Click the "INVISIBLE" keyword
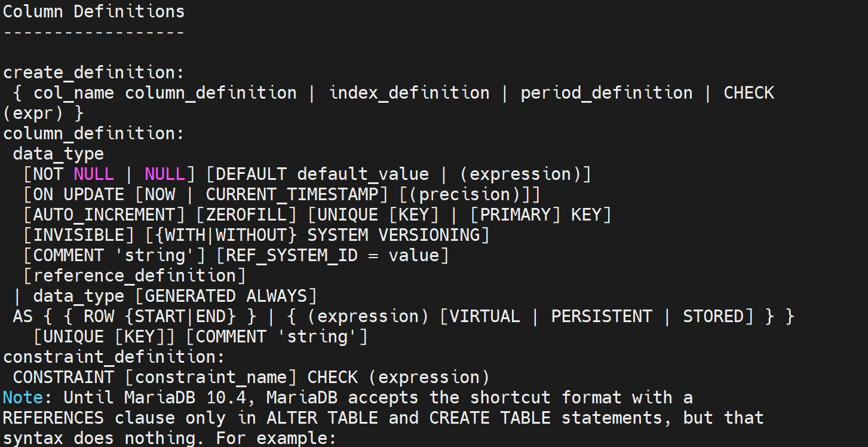 click(x=79, y=235)
